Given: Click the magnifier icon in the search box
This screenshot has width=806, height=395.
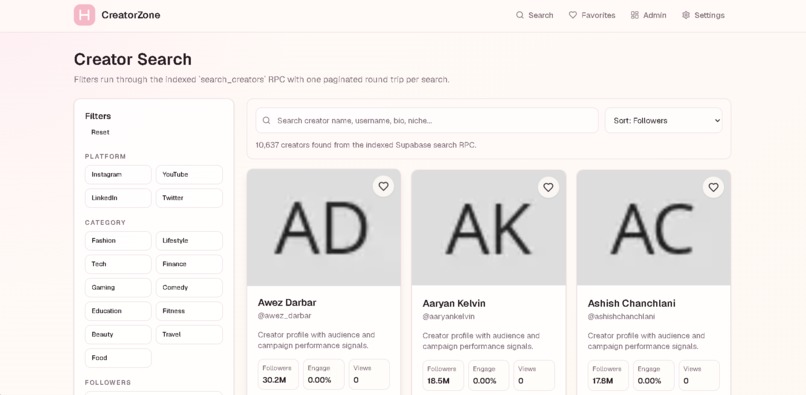Looking at the screenshot, I should (x=266, y=120).
